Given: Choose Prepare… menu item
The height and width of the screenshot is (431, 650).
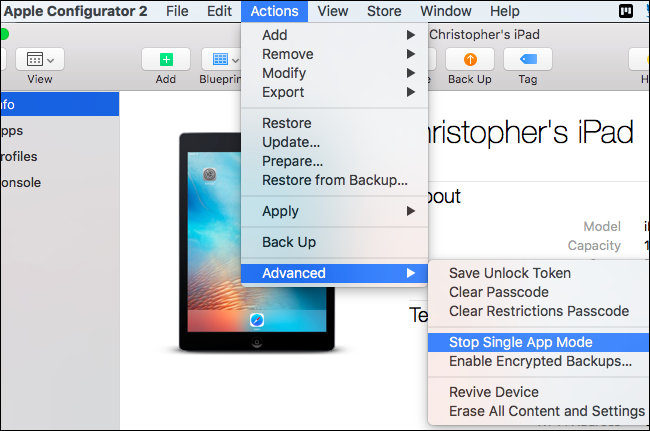Looking at the screenshot, I should (335, 161).
